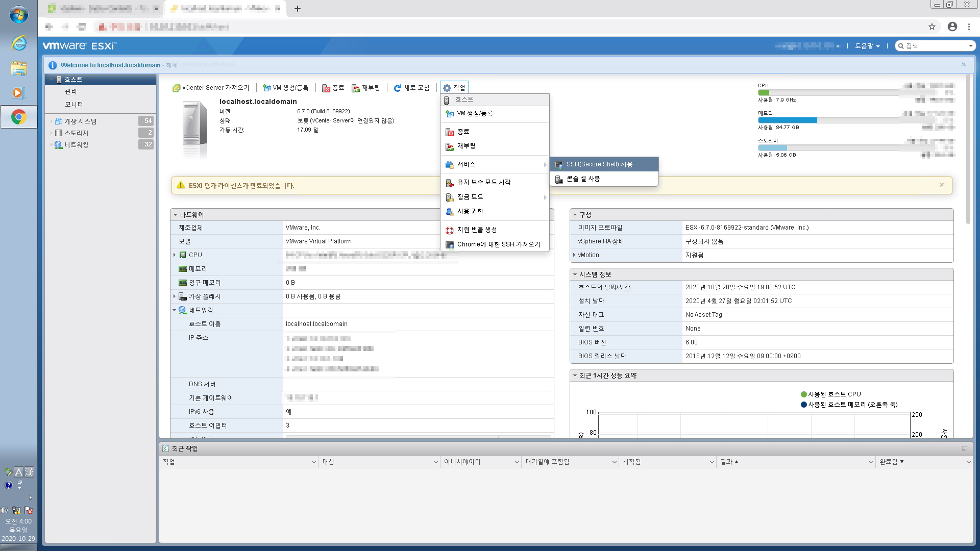The image size is (980, 551).
Task: Click the Windows Start button
Action: pos(19,15)
